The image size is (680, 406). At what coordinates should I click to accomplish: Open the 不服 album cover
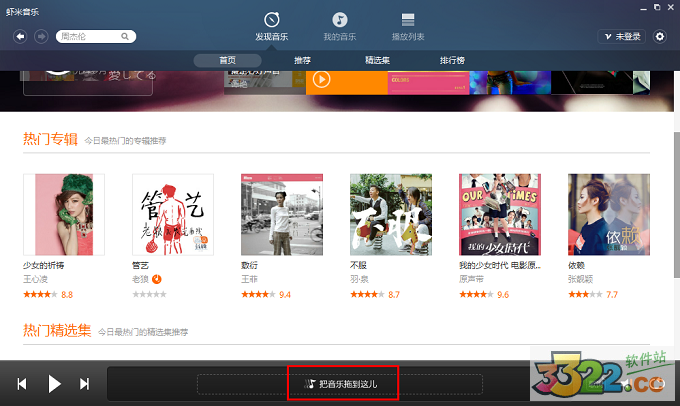point(391,215)
